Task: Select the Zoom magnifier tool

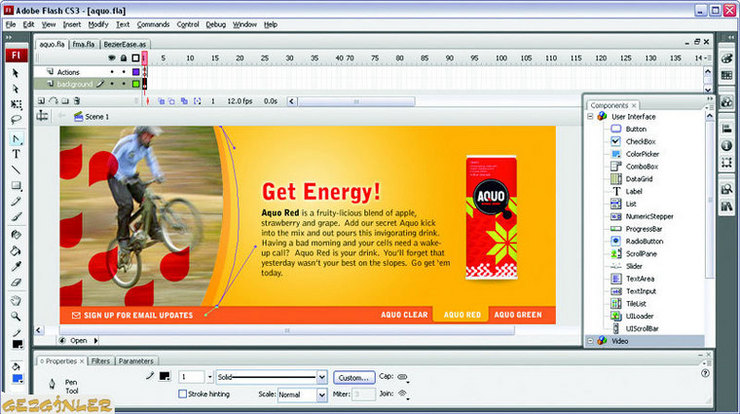Action: tap(16, 316)
